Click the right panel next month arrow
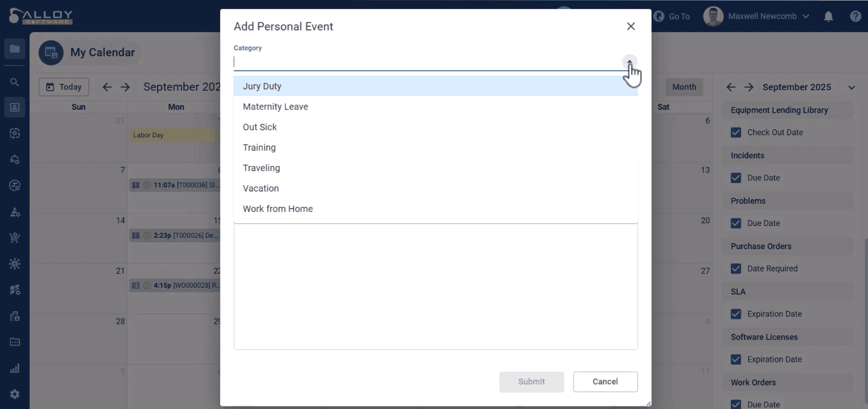This screenshot has width=868, height=409. [x=749, y=87]
